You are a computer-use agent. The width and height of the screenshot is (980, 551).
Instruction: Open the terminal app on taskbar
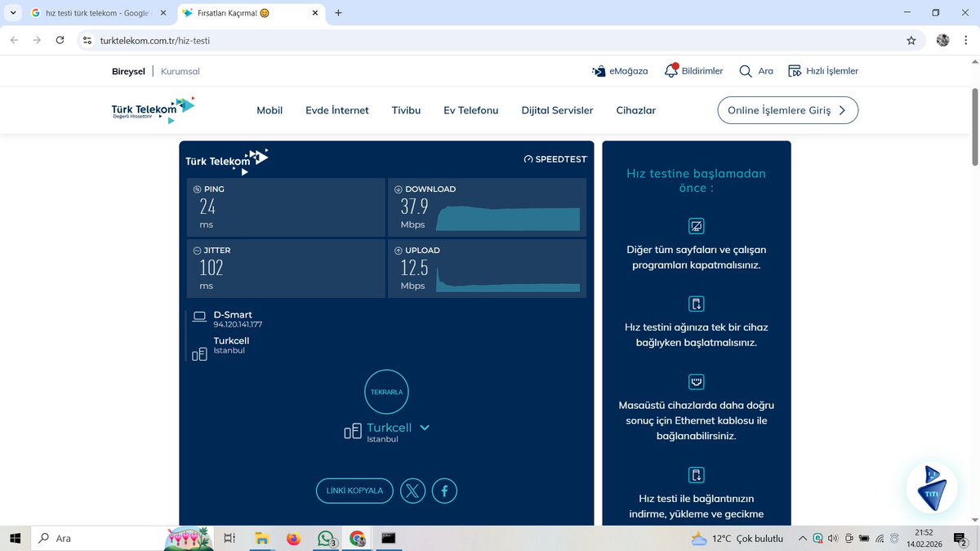389,538
